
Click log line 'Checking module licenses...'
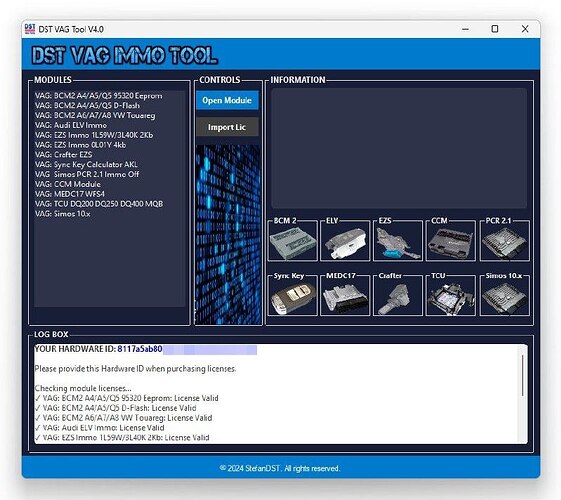[x=83, y=388]
